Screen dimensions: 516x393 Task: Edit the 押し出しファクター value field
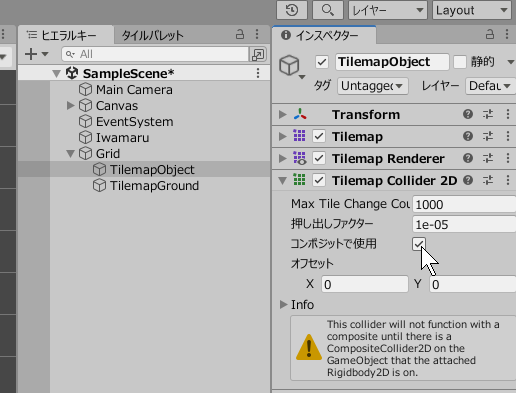coord(464,224)
